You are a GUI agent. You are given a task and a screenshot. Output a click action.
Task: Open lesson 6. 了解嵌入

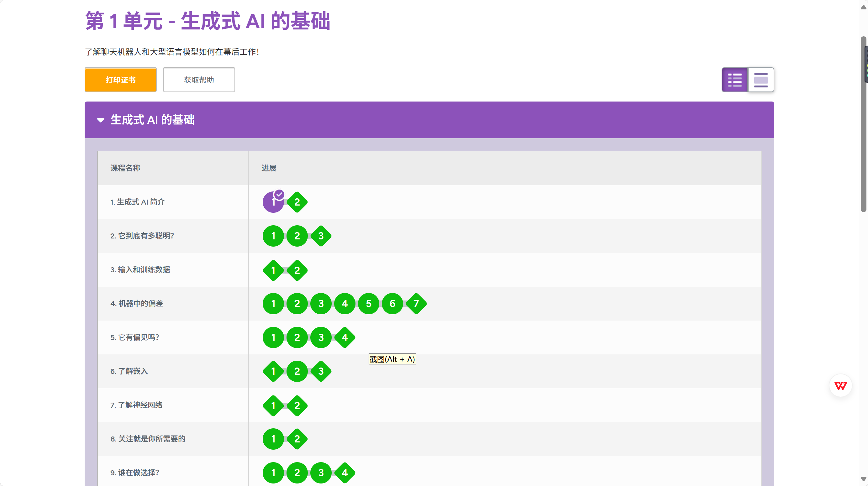coord(129,371)
